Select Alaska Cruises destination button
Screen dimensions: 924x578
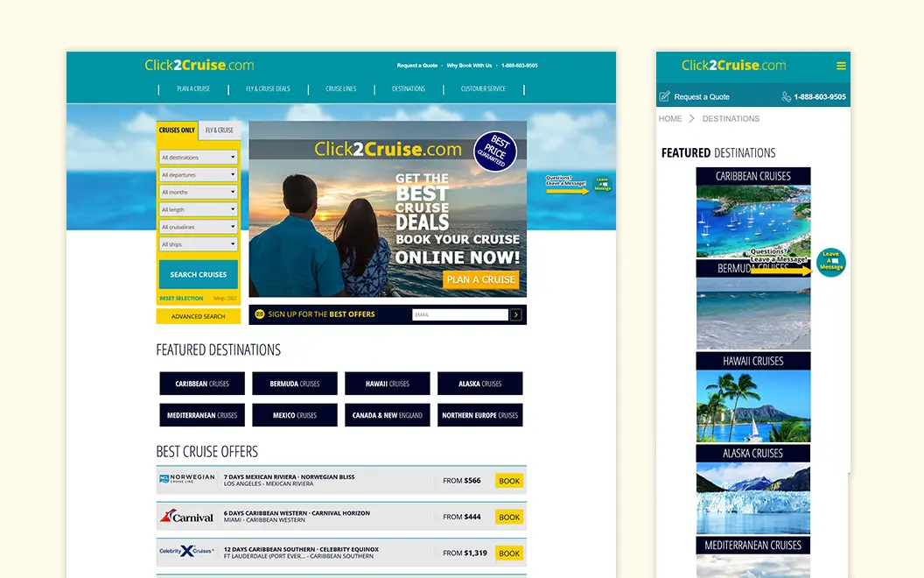[x=479, y=384]
